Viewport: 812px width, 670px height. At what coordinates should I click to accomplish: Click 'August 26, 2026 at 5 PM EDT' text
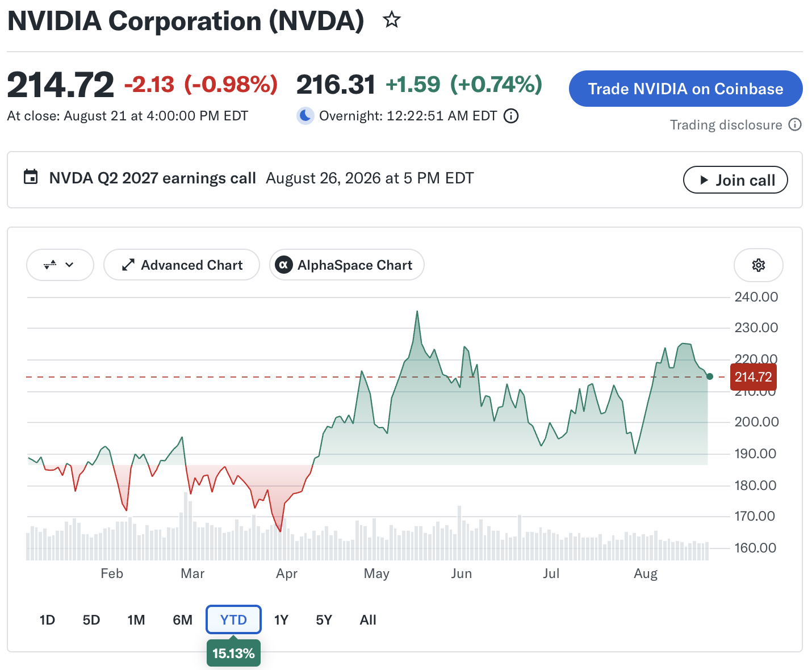click(x=370, y=178)
